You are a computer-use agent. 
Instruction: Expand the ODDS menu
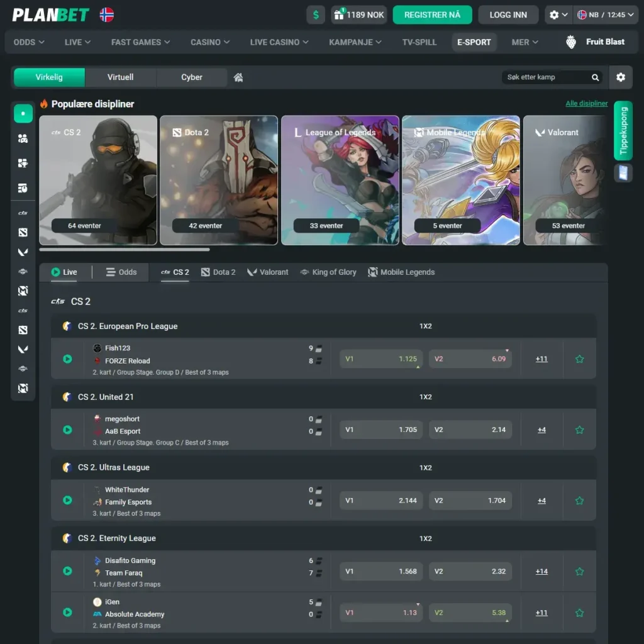point(29,42)
